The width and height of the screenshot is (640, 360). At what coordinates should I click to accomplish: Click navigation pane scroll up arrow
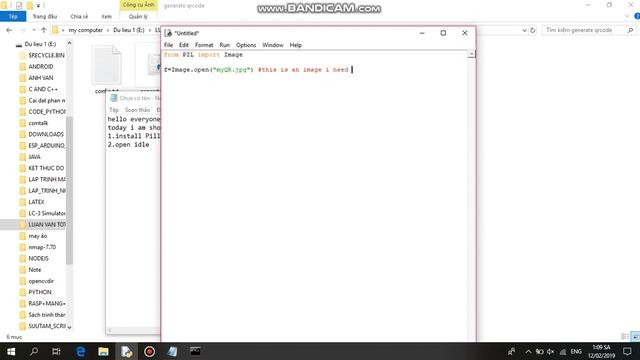69,43
